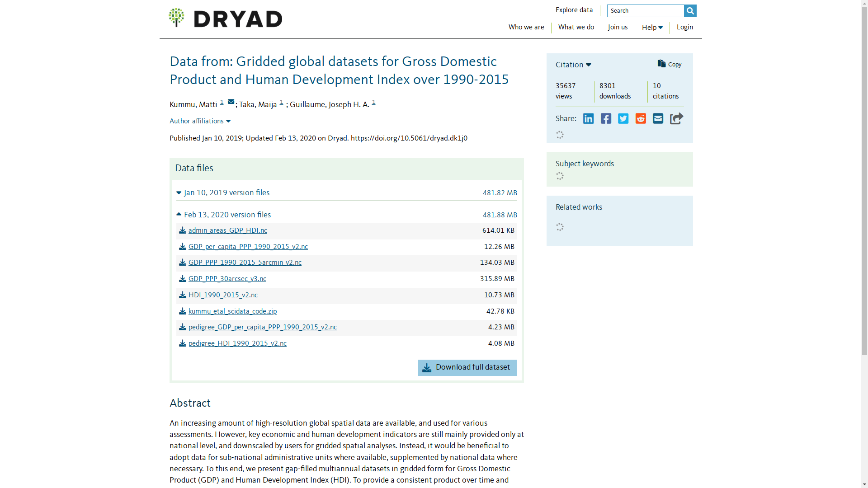Share dataset on LinkedIn
The height and width of the screenshot is (488, 868).
tap(588, 119)
